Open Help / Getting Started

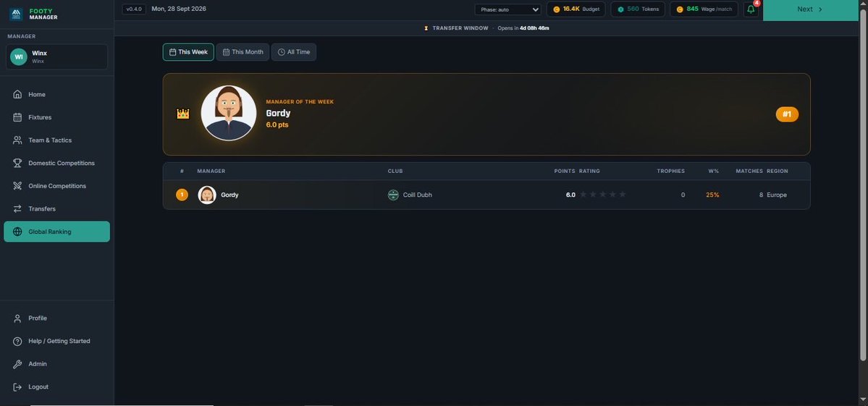point(56,342)
